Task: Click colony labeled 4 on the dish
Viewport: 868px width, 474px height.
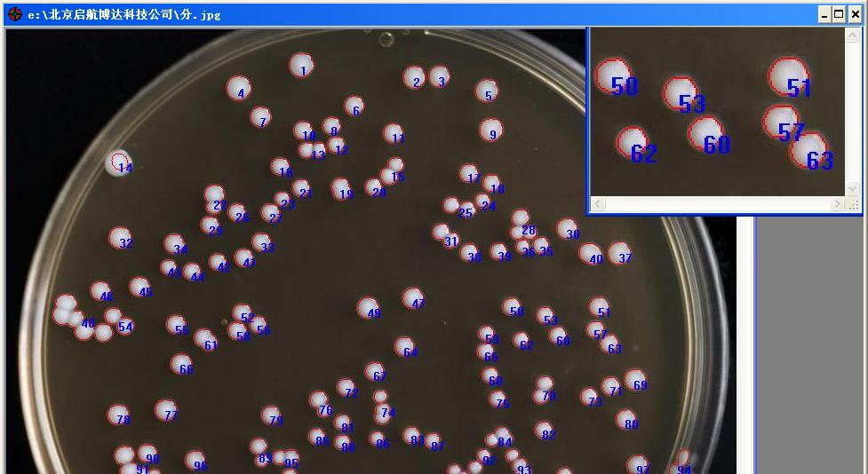Action: pyautogui.click(x=239, y=88)
